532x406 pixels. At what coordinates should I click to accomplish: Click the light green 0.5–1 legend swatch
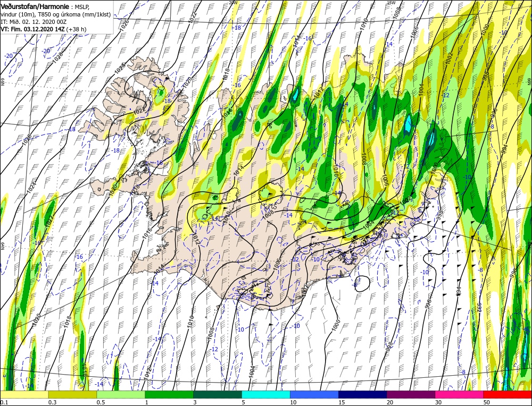point(121,394)
